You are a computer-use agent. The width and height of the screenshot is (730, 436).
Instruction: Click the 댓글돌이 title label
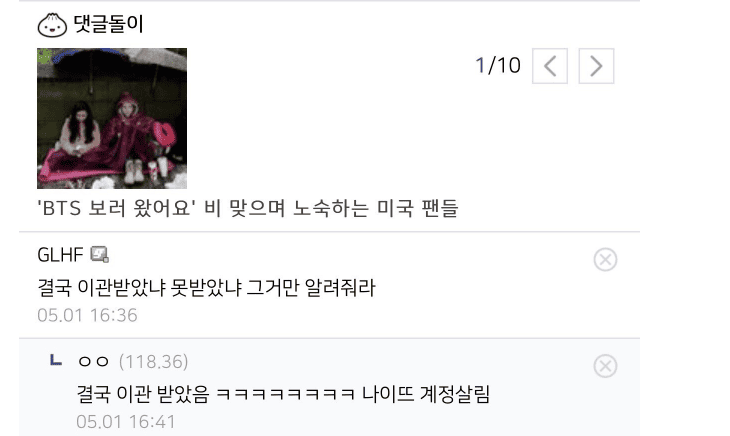click(108, 24)
